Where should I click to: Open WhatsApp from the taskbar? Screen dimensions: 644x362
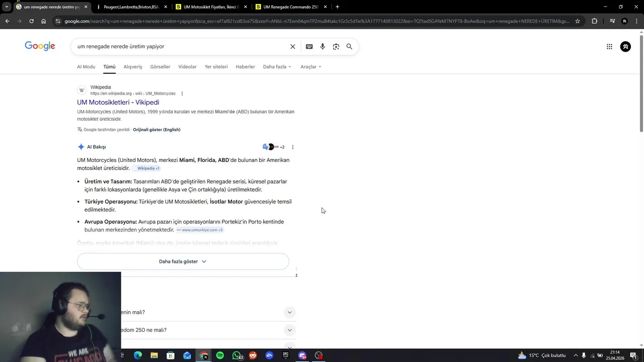236,355
